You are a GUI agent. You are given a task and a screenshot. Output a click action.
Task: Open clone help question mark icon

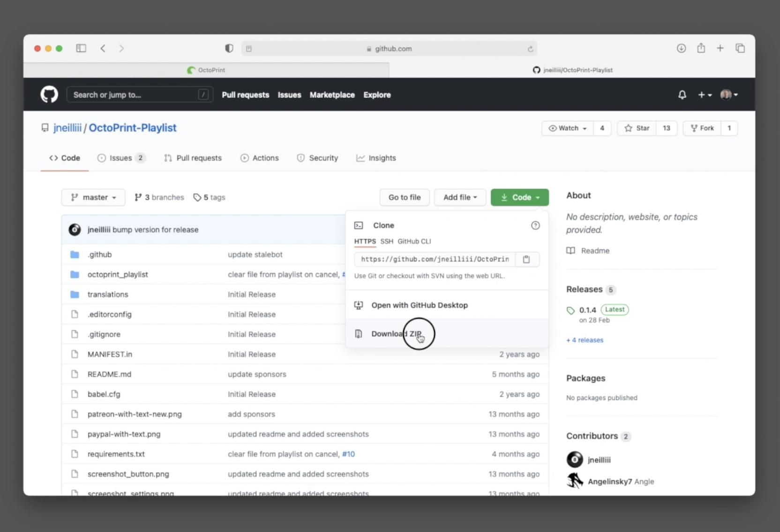click(x=535, y=226)
